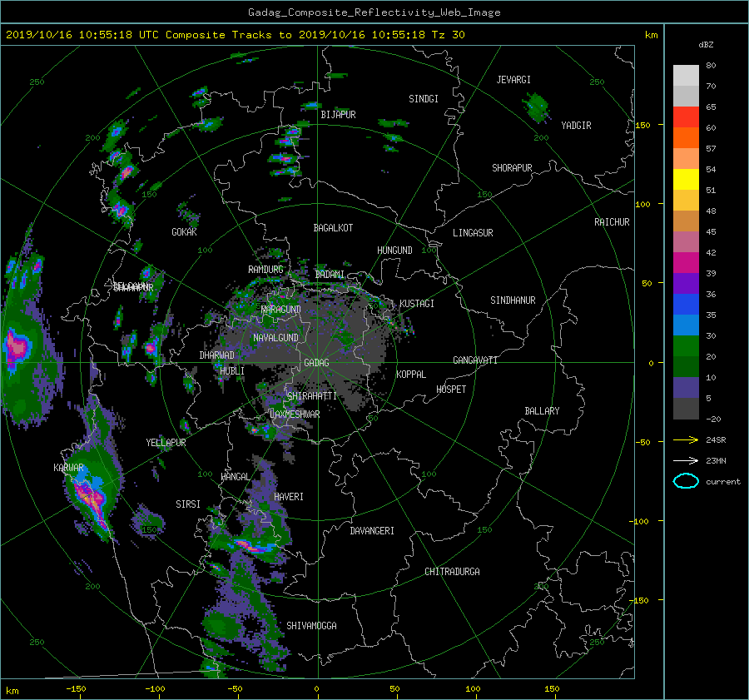Click the LINGASUR city label
This screenshot has height=700, width=749.
473,233
